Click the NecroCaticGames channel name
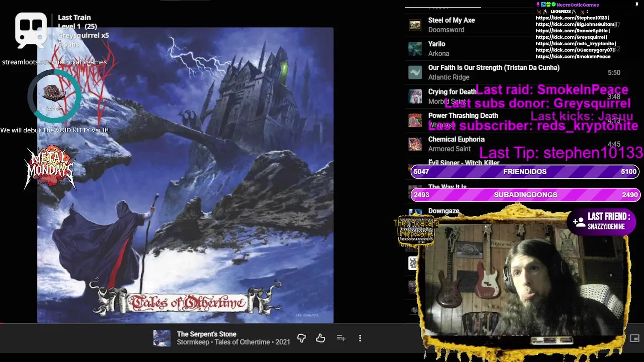Image resolution: width=644 pixels, height=362 pixels. point(578,5)
